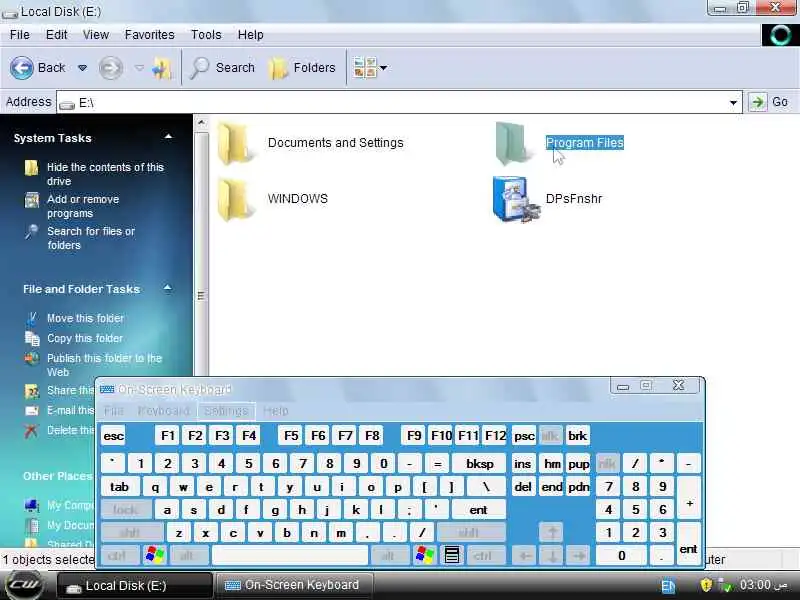
Task: Click the right arrow key
Action: point(578,556)
